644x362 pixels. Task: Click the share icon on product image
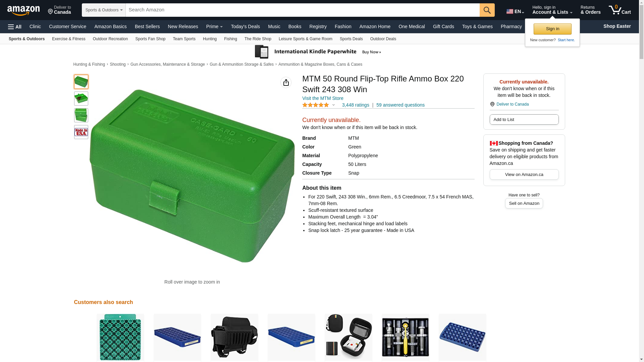pyautogui.click(x=286, y=82)
